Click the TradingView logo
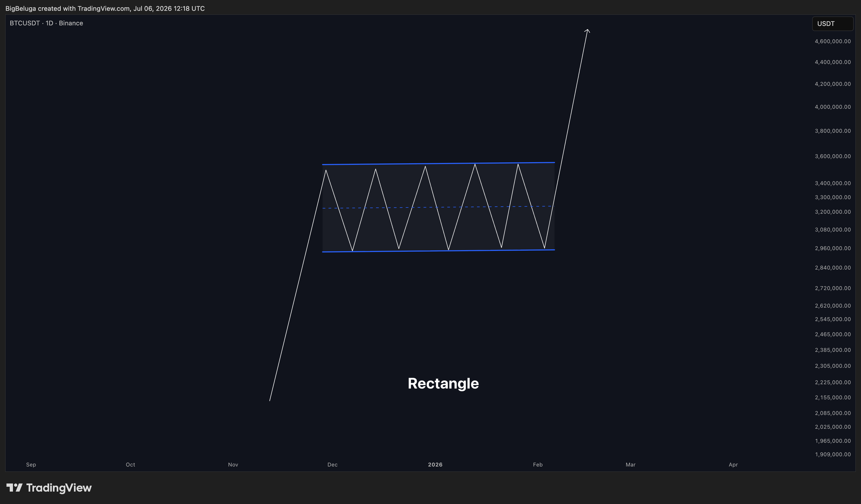This screenshot has width=861, height=504. (49, 488)
